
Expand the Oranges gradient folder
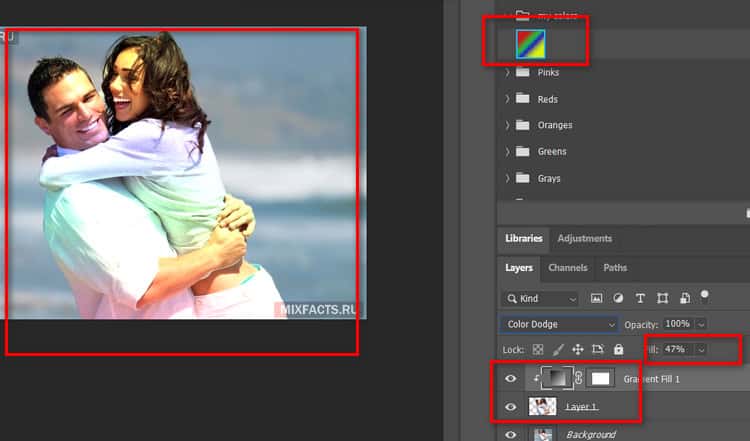(507, 125)
